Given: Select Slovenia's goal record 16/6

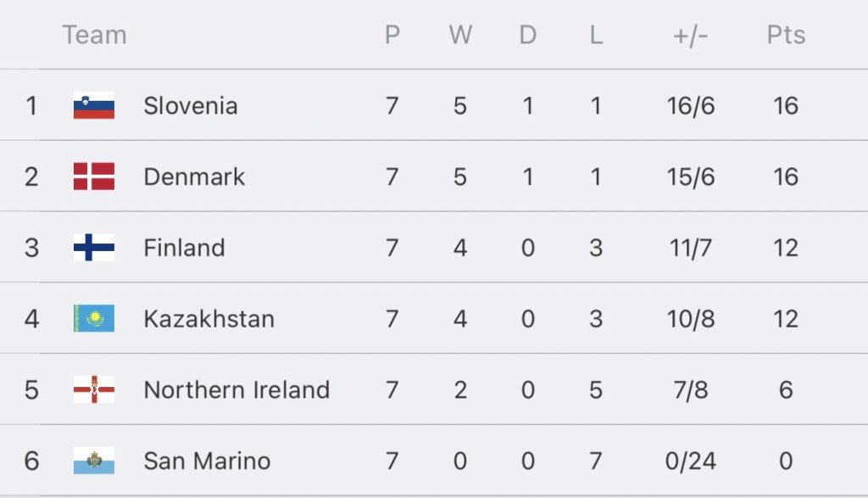Looking at the screenshot, I should 690,106.
